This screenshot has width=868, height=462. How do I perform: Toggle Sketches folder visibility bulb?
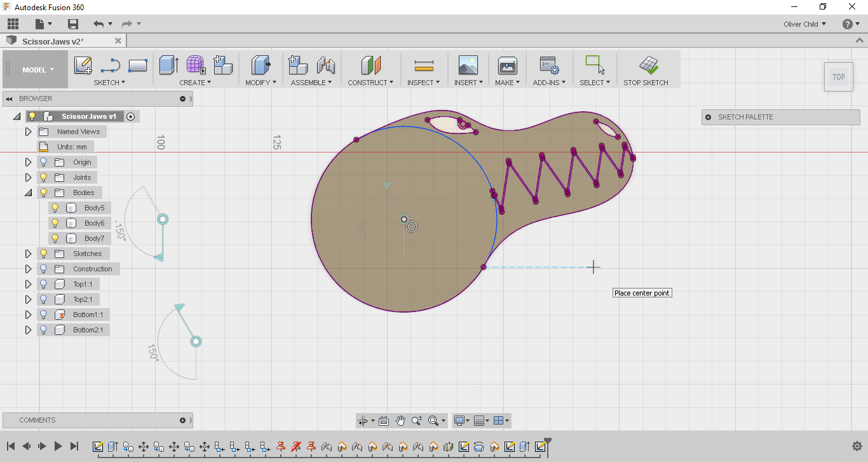[43, 254]
